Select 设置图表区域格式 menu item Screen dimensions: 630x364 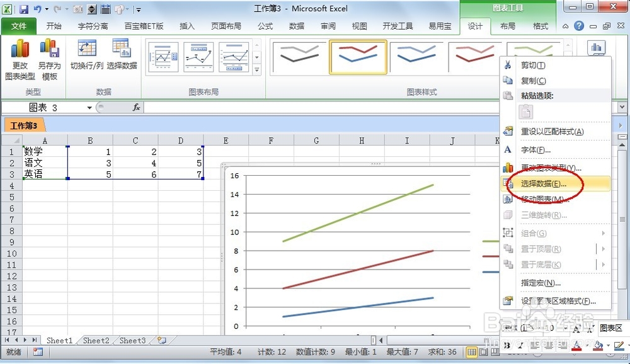click(x=556, y=301)
